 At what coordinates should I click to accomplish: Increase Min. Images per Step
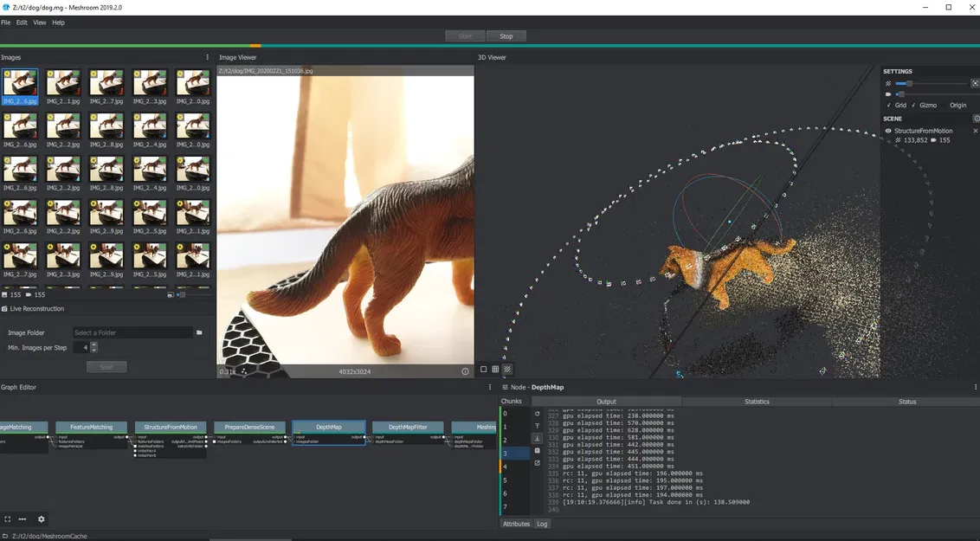[94, 345]
